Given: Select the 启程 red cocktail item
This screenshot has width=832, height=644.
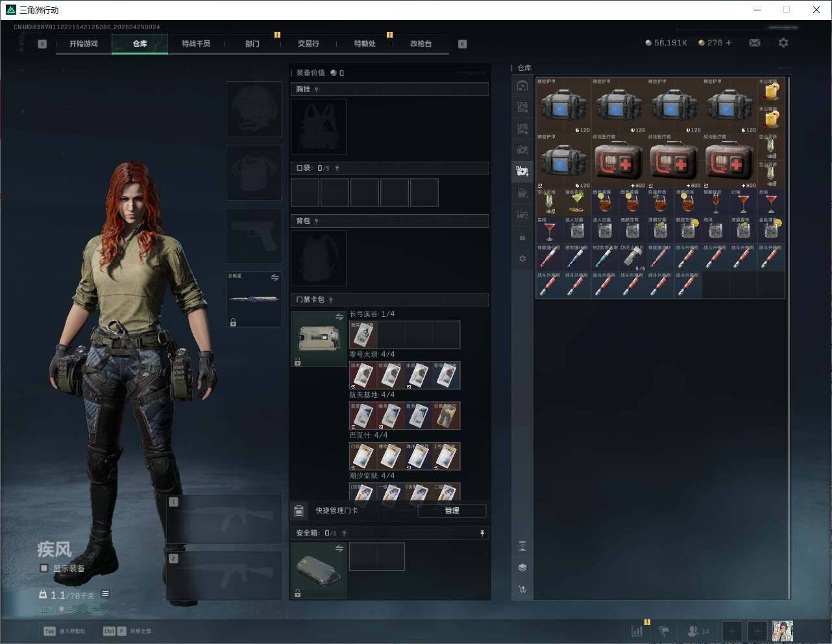Looking at the screenshot, I should (549, 230).
